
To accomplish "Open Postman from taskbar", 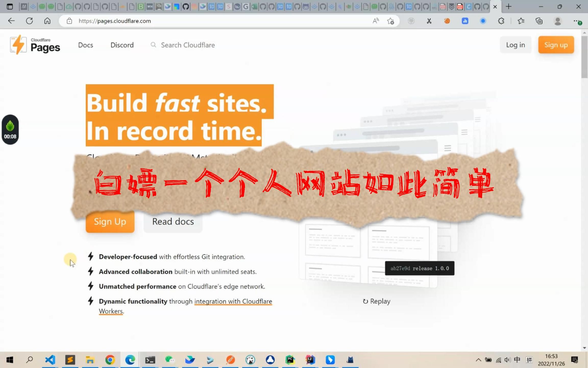I will point(230,360).
